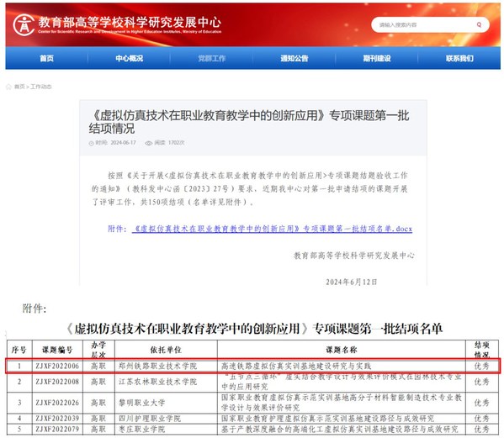504x438 pixels.
Task: Click the home icon in the breadcrumb
Action: (8, 87)
